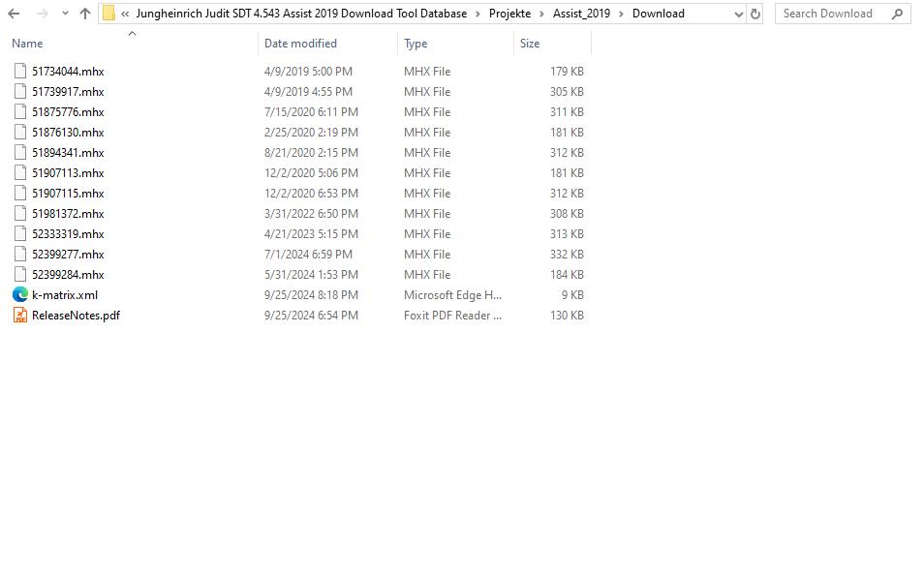Select file icon of 51875776.mhx
Viewport: 924px width, 574px height.
click(x=20, y=111)
